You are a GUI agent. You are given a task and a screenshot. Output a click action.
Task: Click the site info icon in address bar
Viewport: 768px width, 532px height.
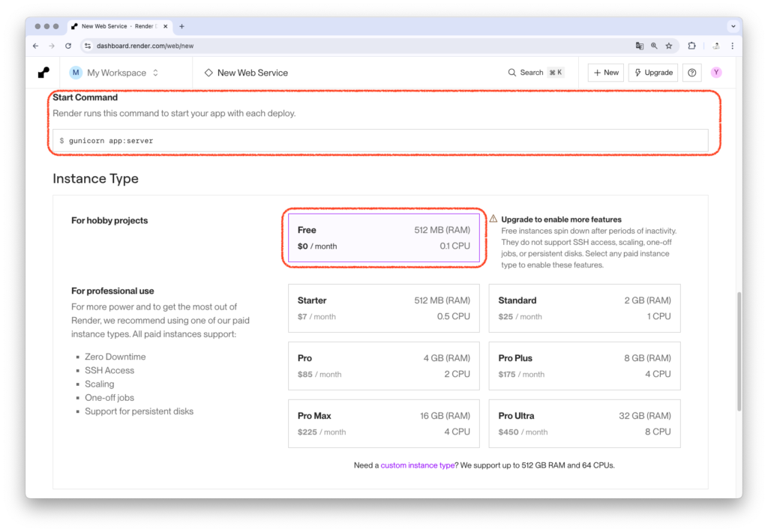88,46
